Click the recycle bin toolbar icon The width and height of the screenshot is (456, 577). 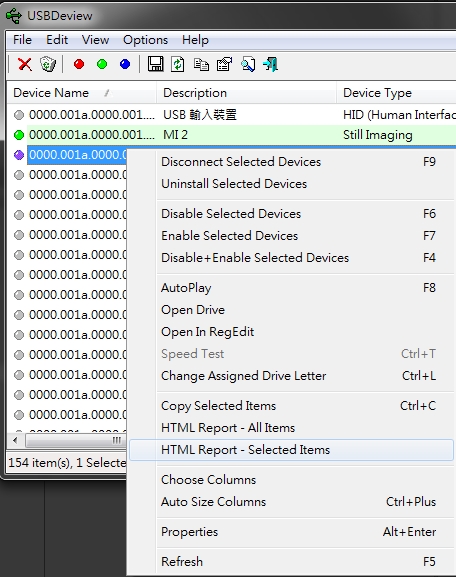click(x=48, y=64)
